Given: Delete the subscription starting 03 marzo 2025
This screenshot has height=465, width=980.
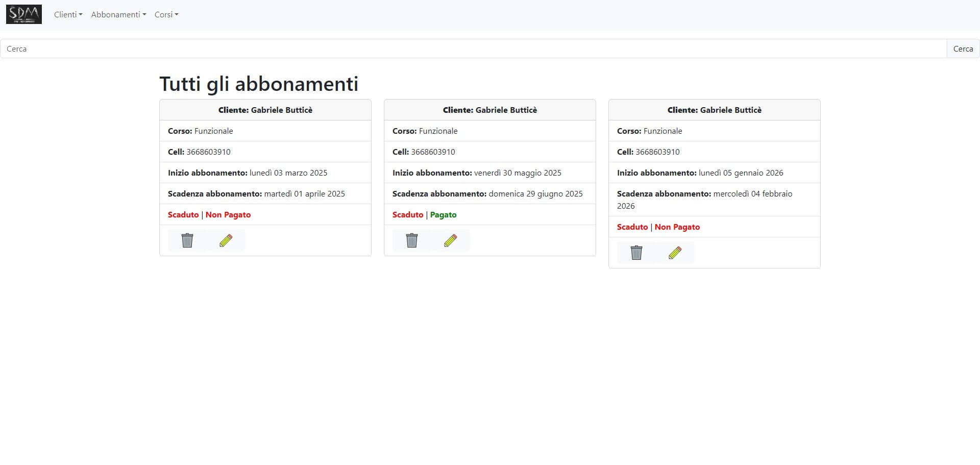Looking at the screenshot, I should pos(187,240).
